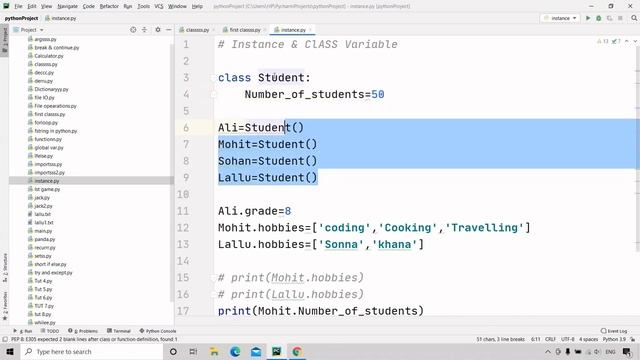Open File Explorer from the taskbar
The height and width of the screenshot is (360, 640).
coord(214,352)
